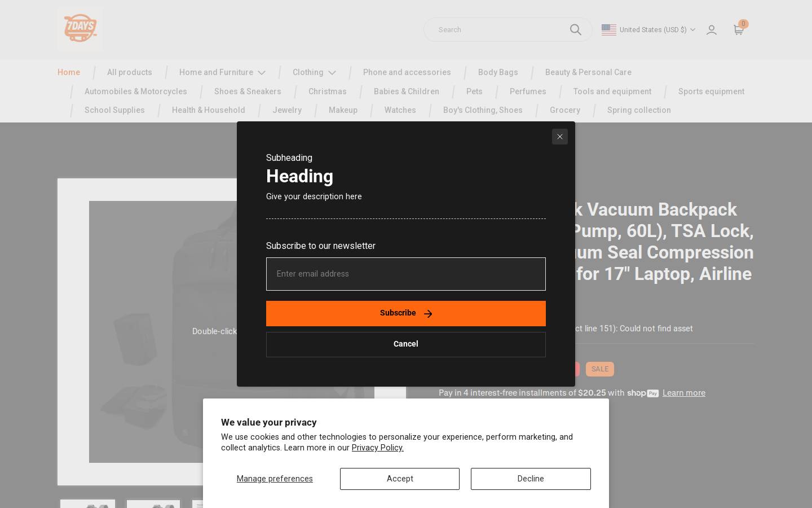Open United States (USD $) currency selector
Image resolution: width=812 pixels, height=508 pixels.
(x=648, y=30)
